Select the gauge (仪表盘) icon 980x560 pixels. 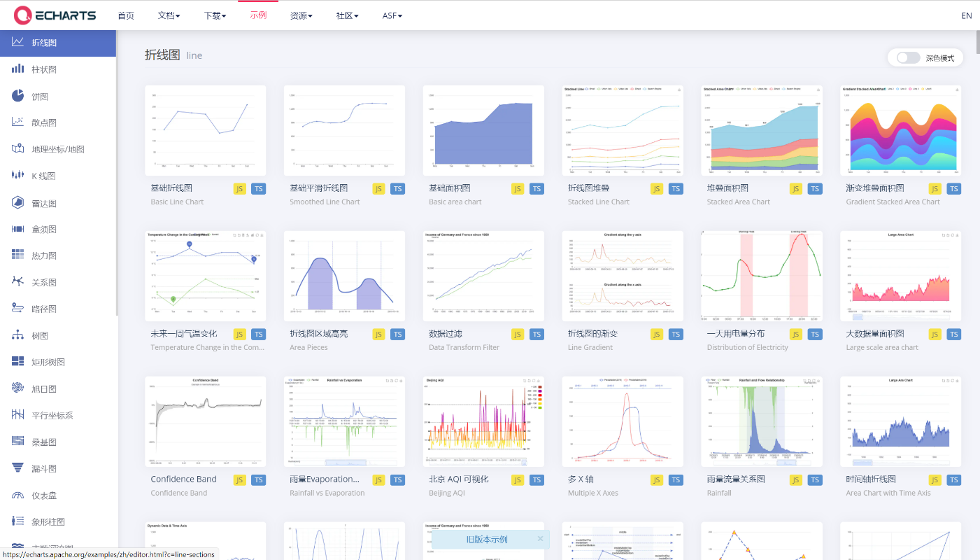click(x=18, y=495)
